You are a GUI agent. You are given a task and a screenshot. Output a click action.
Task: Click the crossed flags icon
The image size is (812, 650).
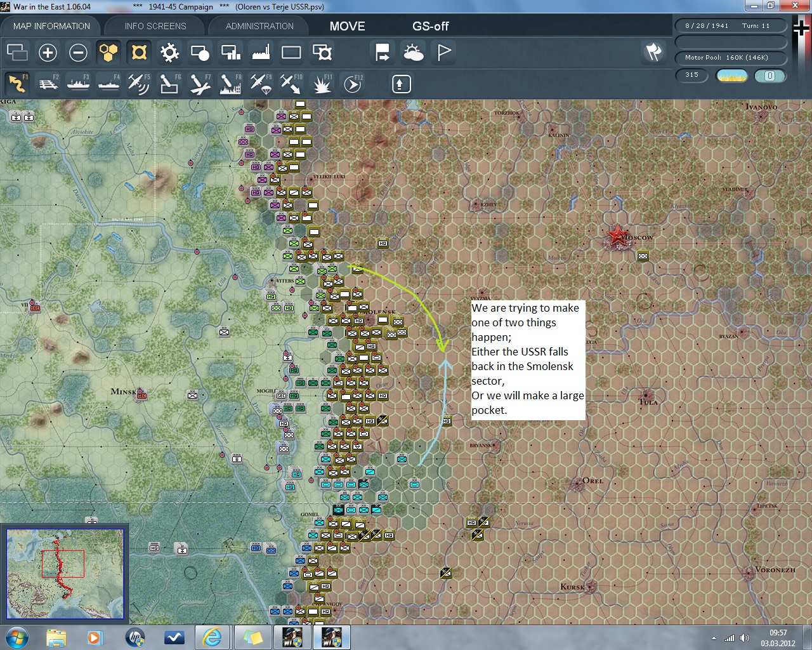653,52
